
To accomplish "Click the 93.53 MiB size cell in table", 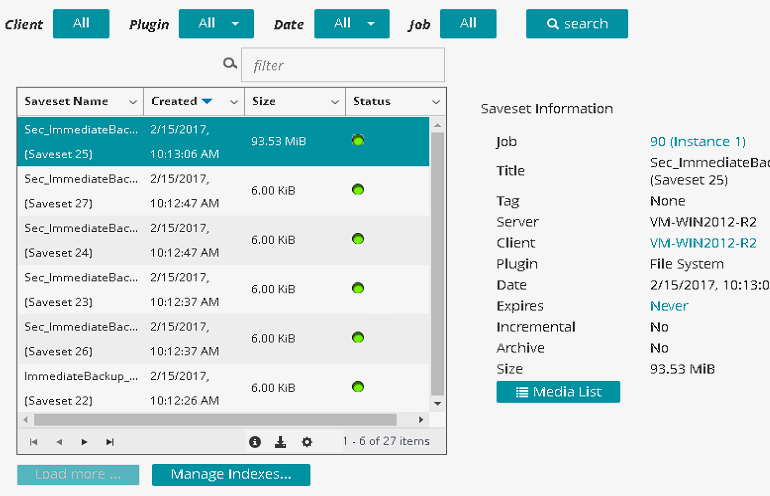I will 278,141.
